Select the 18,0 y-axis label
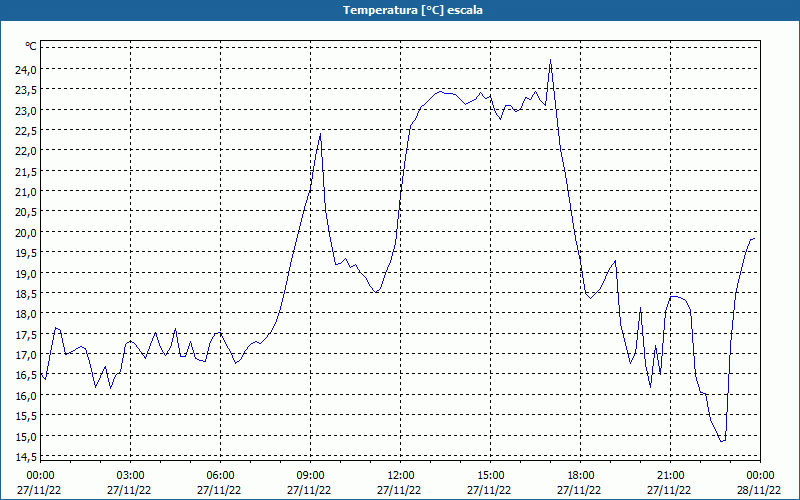This screenshot has width=800, height=500. [x=26, y=314]
